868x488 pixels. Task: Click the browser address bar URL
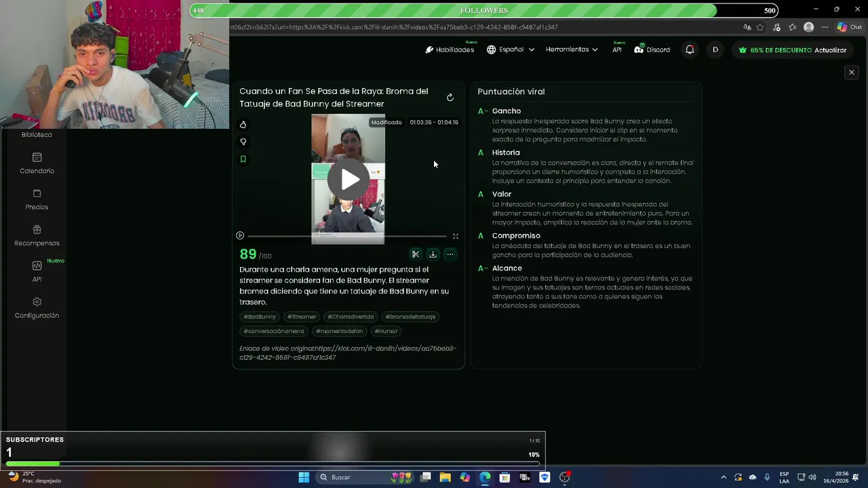[x=394, y=27]
